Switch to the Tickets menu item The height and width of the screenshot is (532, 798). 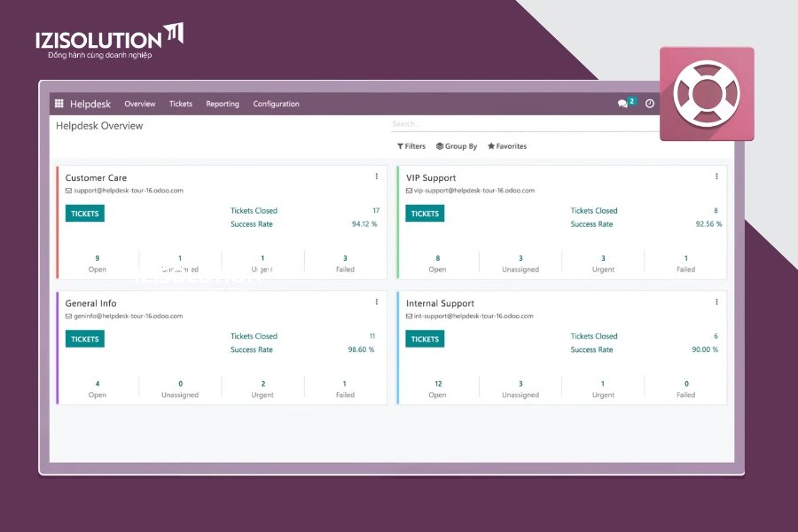(x=180, y=104)
